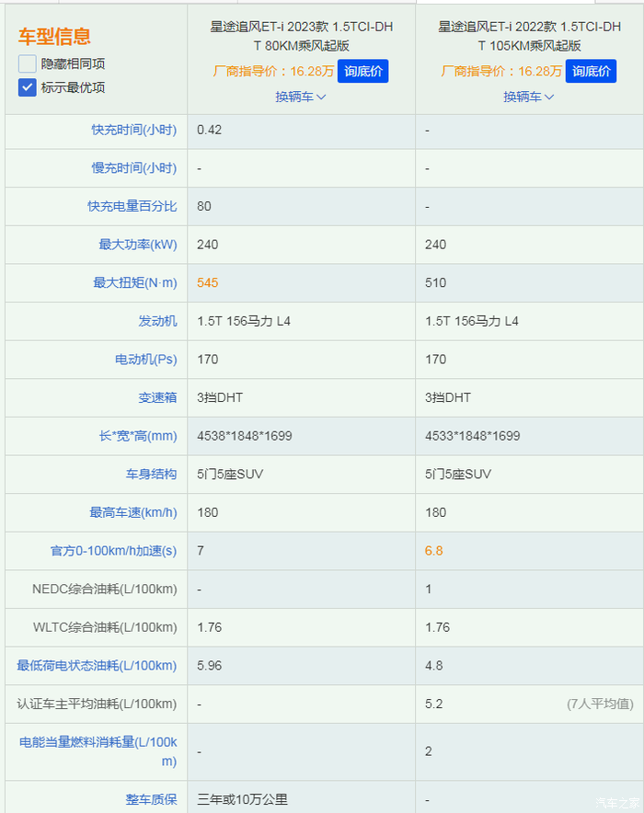Screen dimensions: 644x813
Task: Click the WLTC综合油耗(L/100km) row label
Action: coord(105,627)
